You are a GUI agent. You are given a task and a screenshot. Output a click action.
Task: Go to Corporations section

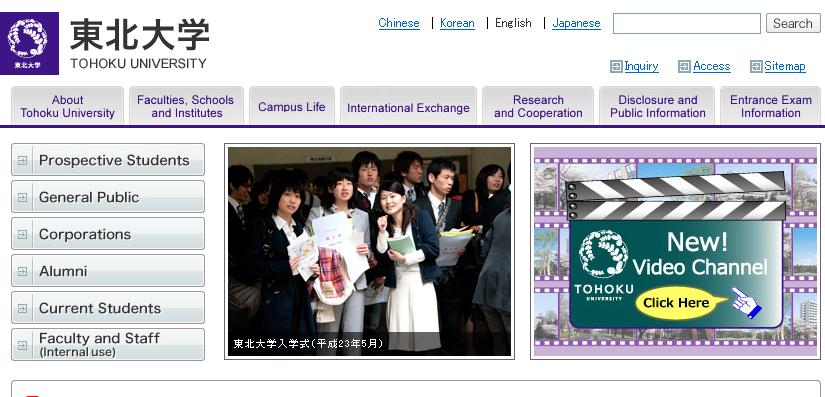[x=108, y=233]
